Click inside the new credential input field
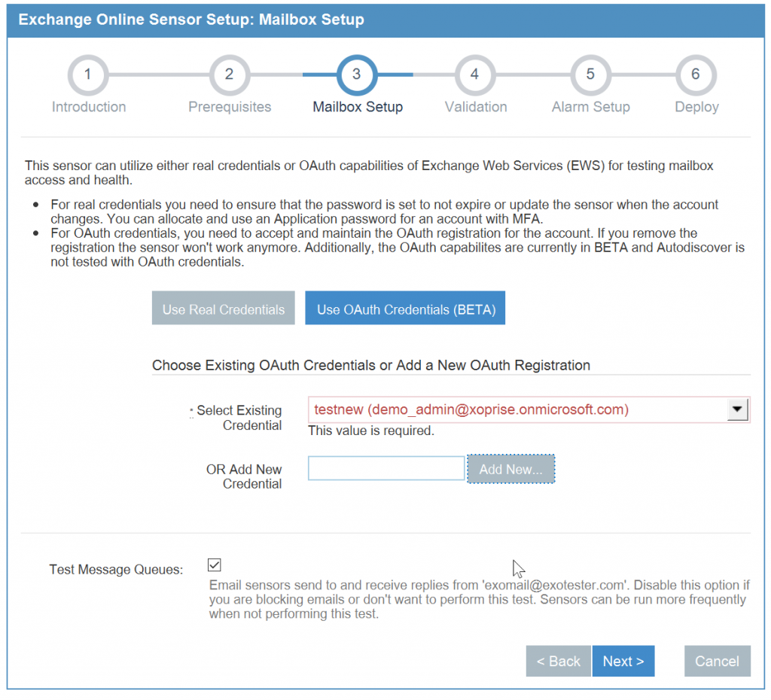The image size is (771, 700). click(386, 468)
